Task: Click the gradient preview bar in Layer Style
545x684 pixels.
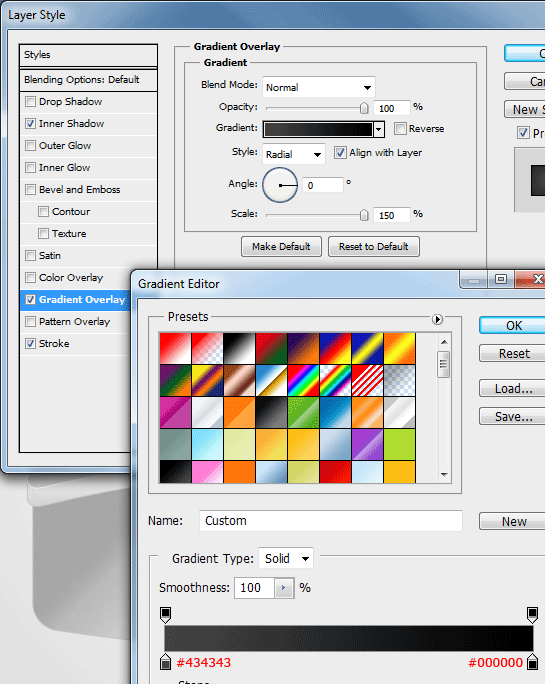Action: pos(319,129)
